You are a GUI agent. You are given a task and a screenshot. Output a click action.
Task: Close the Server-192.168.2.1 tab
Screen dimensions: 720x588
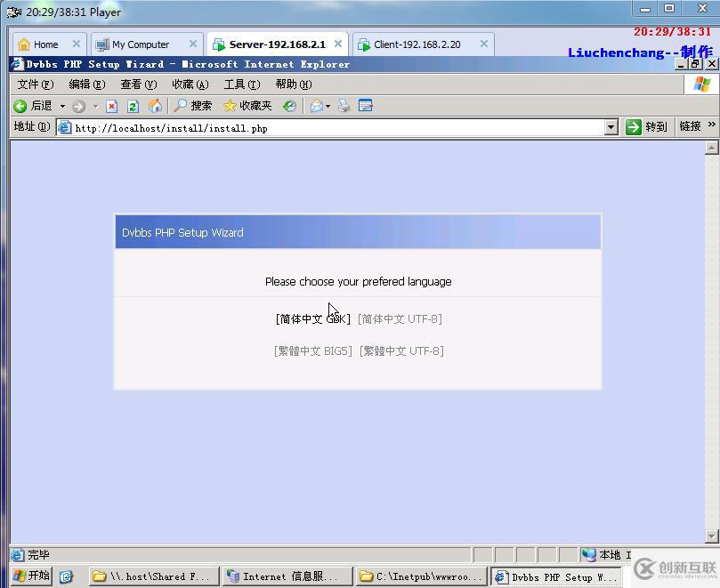click(x=338, y=44)
